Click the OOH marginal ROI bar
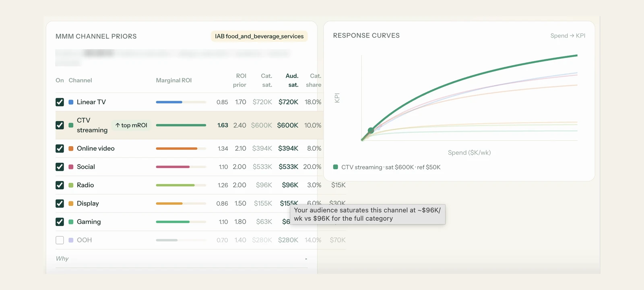The width and height of the screenshot is (644, 290). click(x=181, y=240)
